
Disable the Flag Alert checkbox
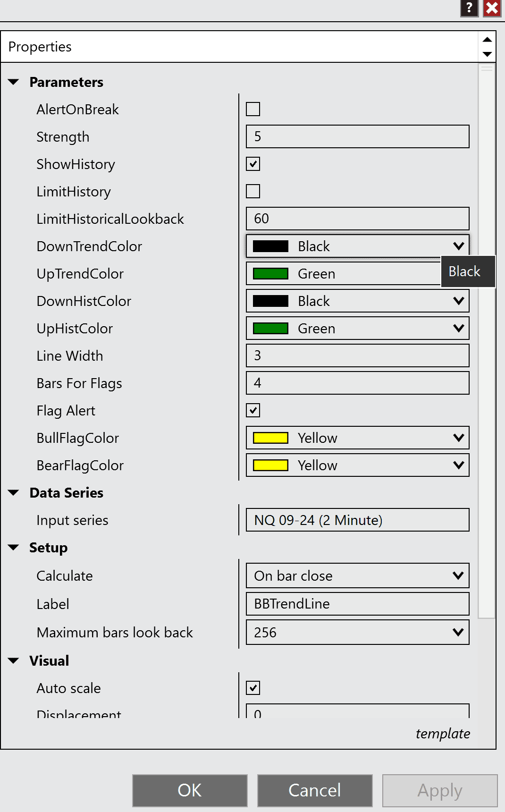click(253, 411)
